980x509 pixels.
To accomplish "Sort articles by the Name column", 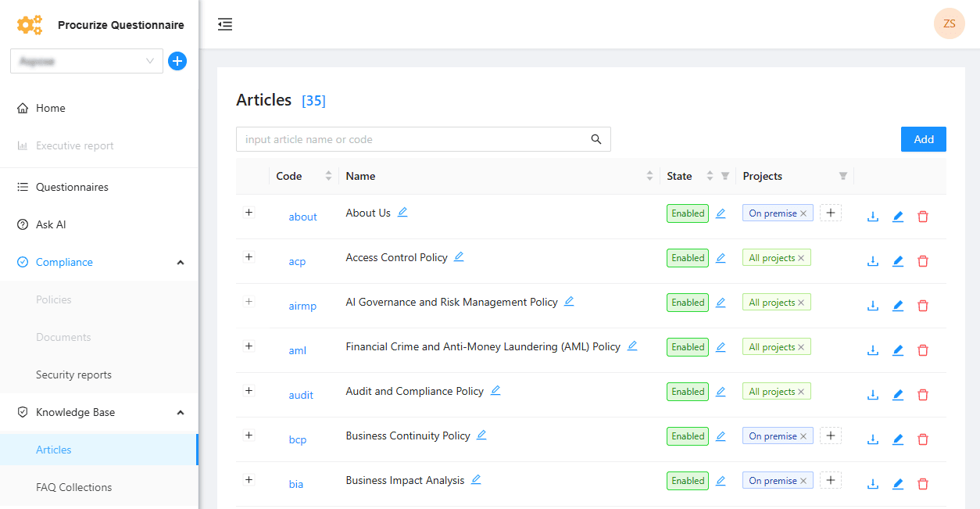I will [x=649, y=175].
